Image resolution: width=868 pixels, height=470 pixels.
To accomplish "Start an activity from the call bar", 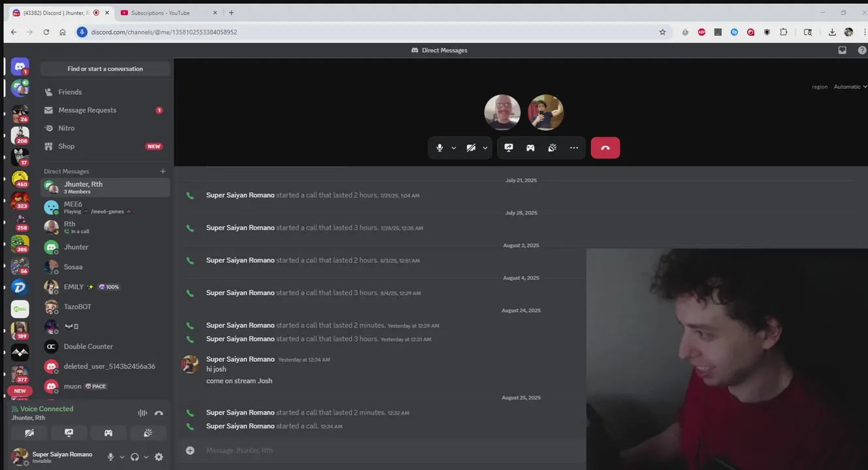I will [x=530, y=148].
